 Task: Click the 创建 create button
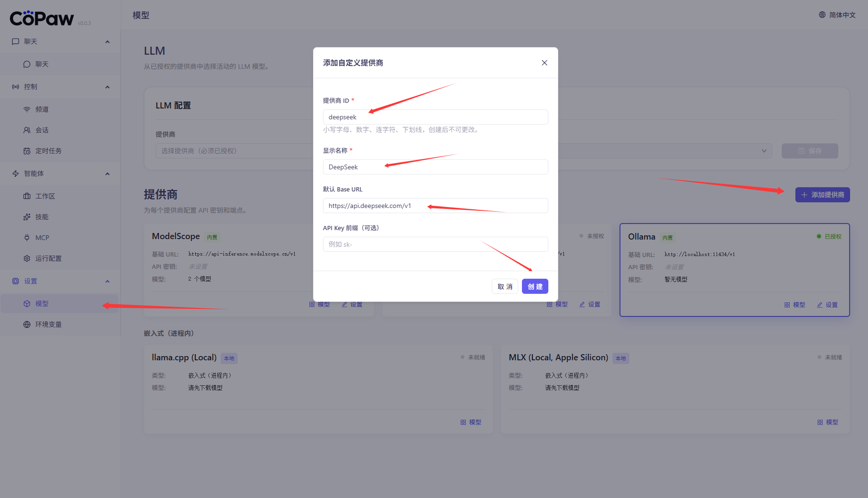[x=535, y=287]
